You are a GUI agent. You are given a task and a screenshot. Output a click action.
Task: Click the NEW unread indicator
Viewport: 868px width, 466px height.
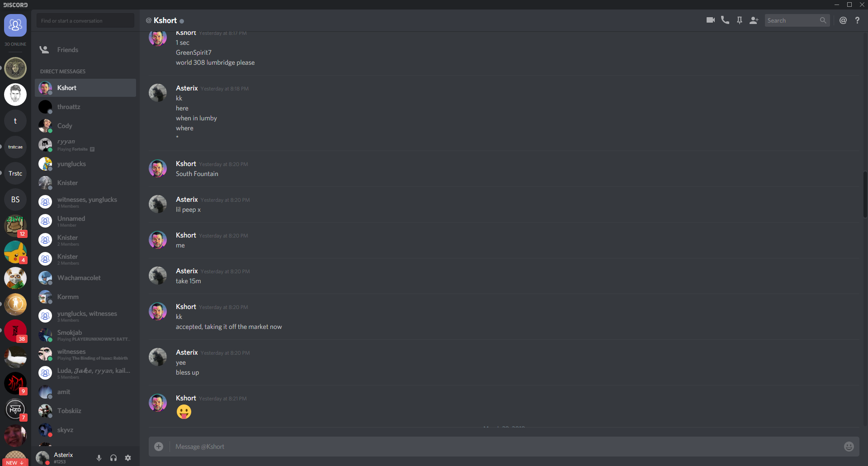tap(15, 462)
